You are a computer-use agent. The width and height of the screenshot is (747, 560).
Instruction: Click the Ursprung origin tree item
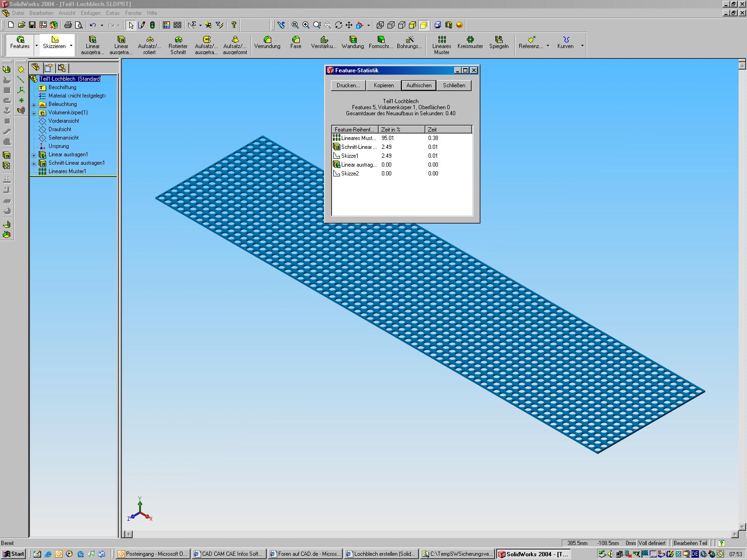coord(58,146)
